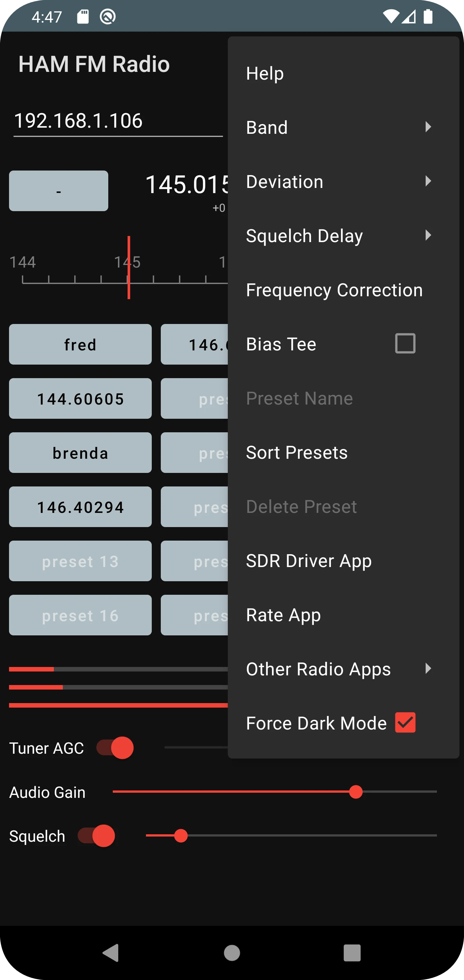Uncheck the Force Dark Mode checkbox
464x980 pixels.
pyautogui.click(x=405, y=722)
